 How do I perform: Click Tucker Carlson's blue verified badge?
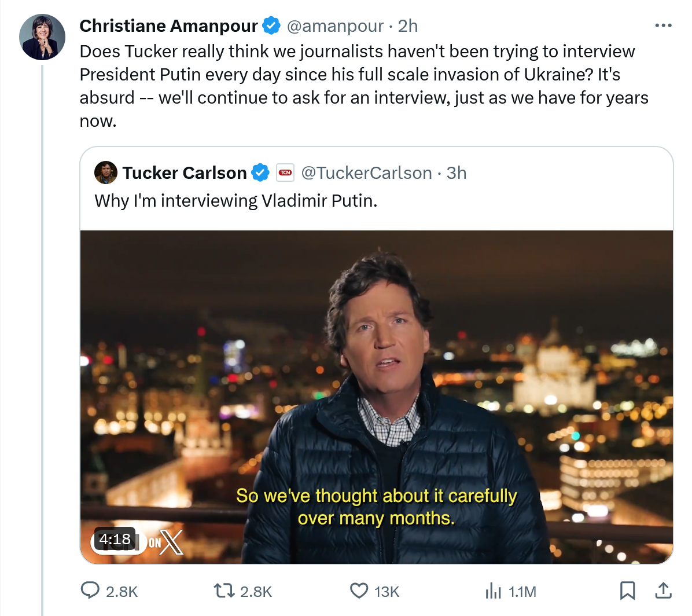(260, 173)
